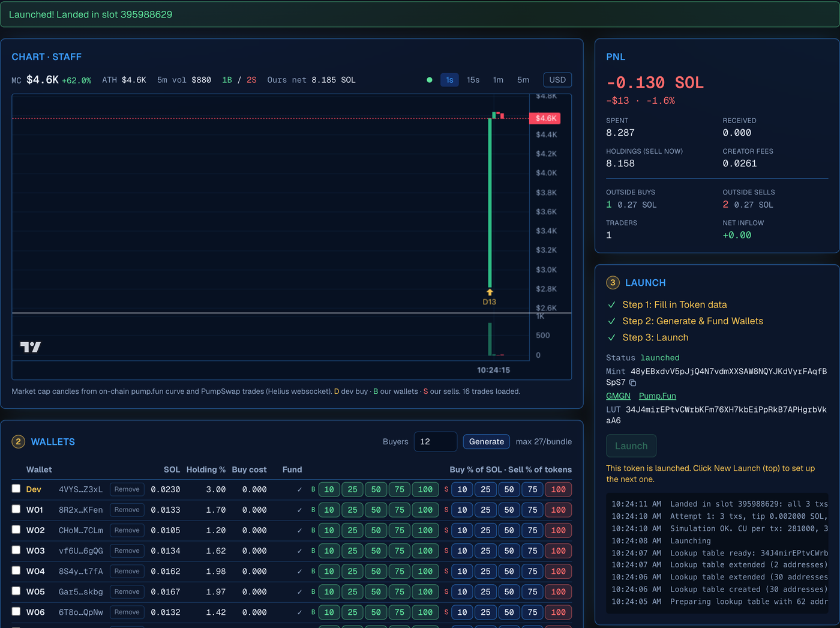Click the Generate wallets button
840x628 pixels.
pyautogui.click(x=487, y=442)
